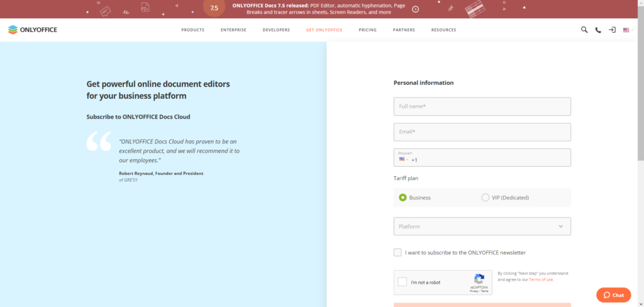The image size is (644, 307).
Task: Click the ONLYOFFICE logo
Action: point(32,30)
